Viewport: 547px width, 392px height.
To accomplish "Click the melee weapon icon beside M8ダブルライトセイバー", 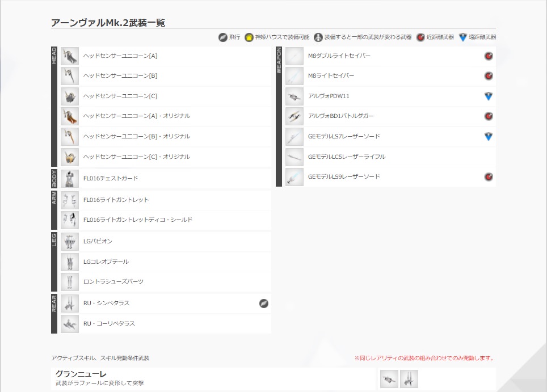I will (x=488, y=56).
